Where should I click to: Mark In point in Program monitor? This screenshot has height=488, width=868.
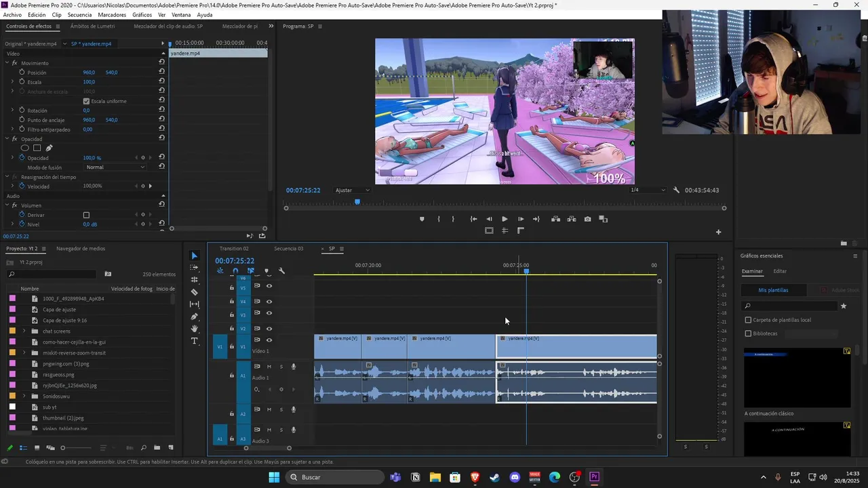pyautogui.click(x=438, y=219)
